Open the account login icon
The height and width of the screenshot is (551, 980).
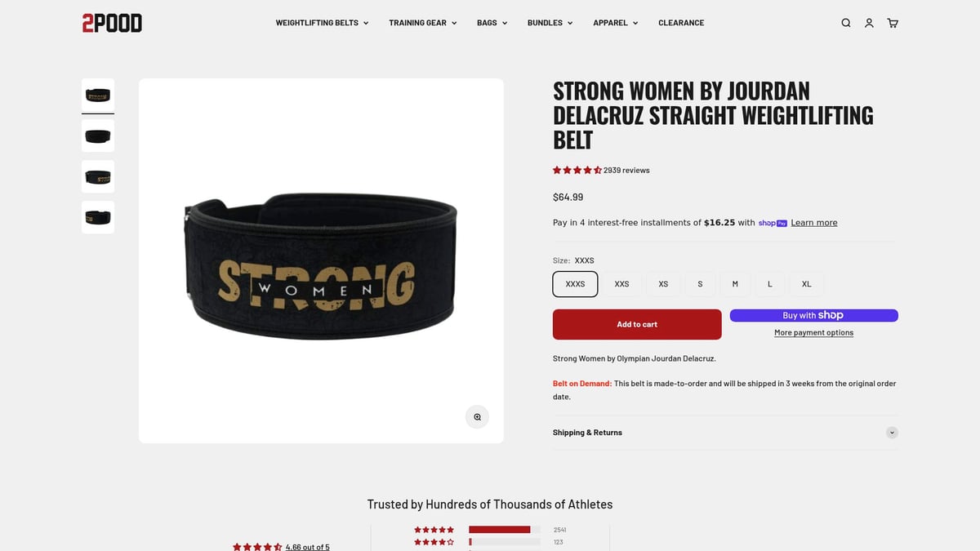pyautogui.click(x=869, y=23)
